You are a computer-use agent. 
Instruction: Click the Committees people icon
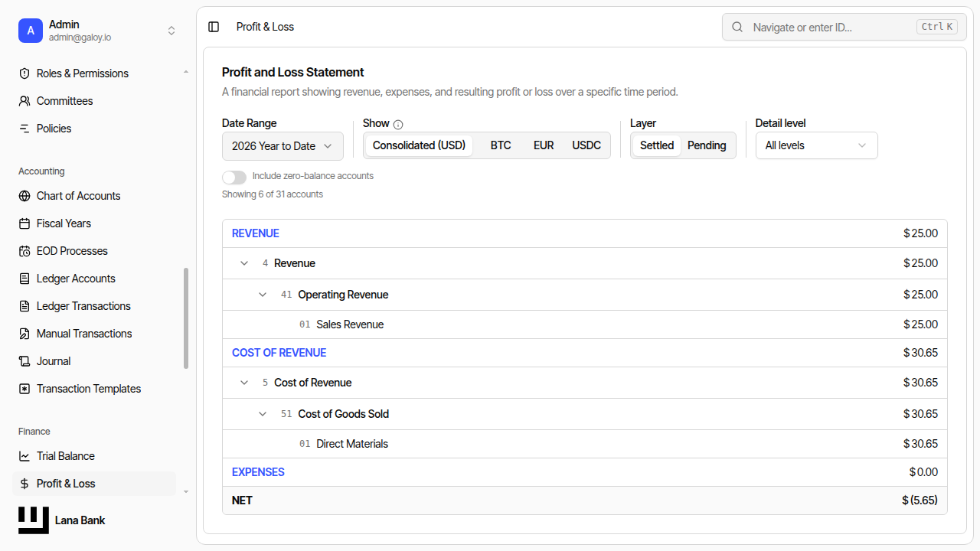24,101
